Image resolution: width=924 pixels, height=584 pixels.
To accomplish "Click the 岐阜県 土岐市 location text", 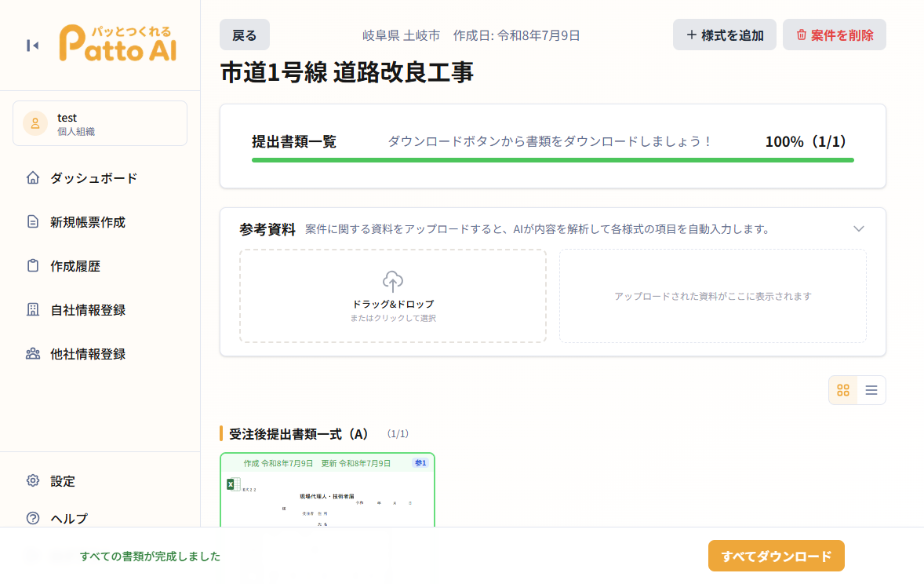I will 402,35.
